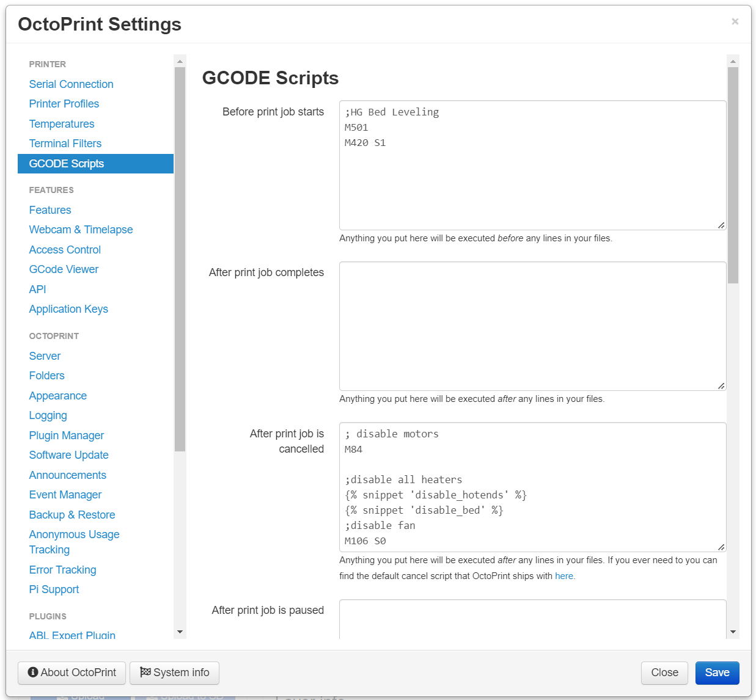Click the 'M84' line in cancel script
The width and height of the screenshot is (756, 700).
coord(353,450)
